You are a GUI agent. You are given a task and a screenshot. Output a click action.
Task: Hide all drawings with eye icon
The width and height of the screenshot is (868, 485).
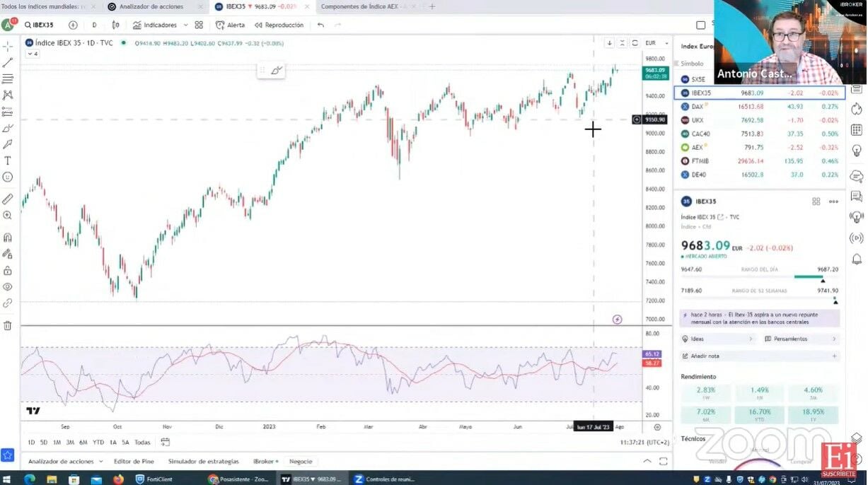8,286
